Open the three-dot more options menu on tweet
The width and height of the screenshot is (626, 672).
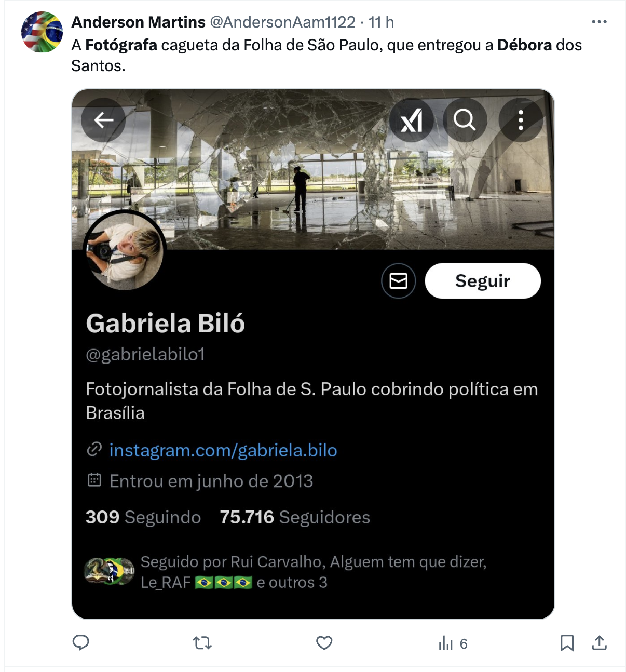click(x=599, y=22)
